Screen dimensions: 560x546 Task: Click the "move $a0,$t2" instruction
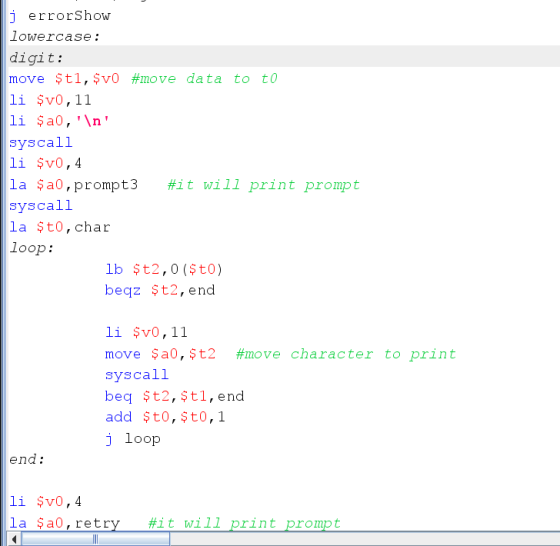[x=160, y=354]
